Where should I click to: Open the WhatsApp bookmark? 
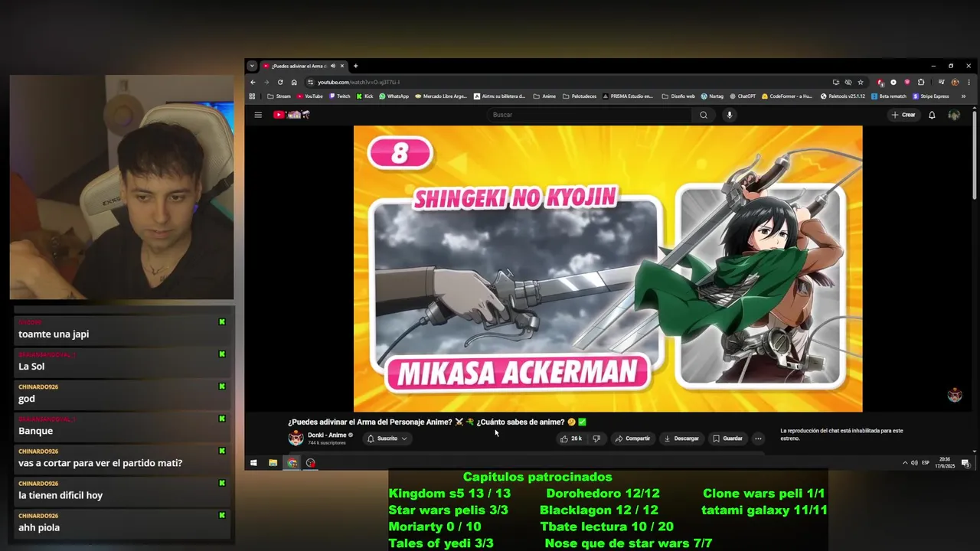[394, 96]
